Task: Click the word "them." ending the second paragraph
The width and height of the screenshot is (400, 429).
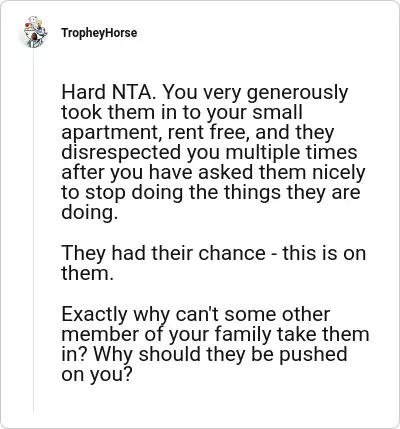Action: 87,273
